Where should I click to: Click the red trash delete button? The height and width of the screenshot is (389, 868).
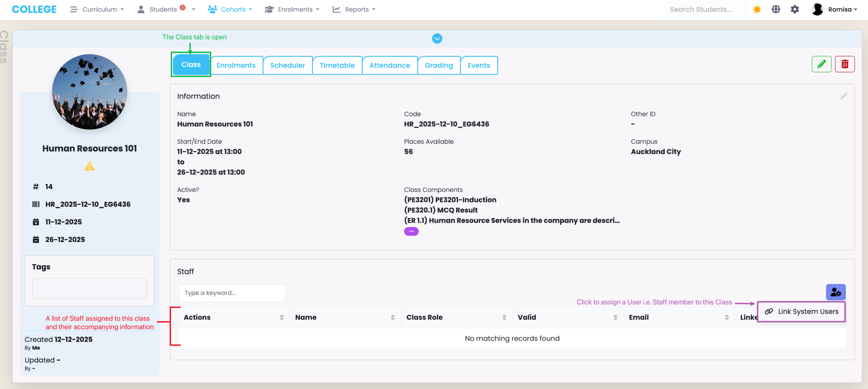click(x=845, y=64)
